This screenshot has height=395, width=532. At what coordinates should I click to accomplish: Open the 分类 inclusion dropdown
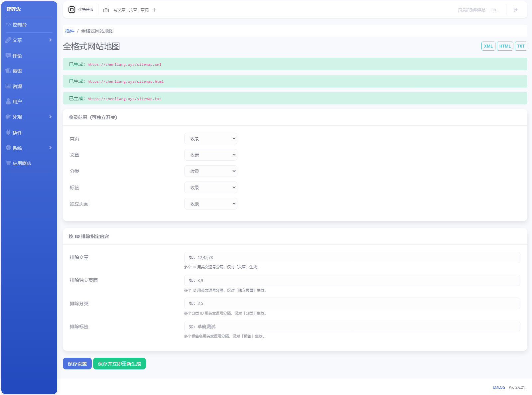click(x=211, y=171)
